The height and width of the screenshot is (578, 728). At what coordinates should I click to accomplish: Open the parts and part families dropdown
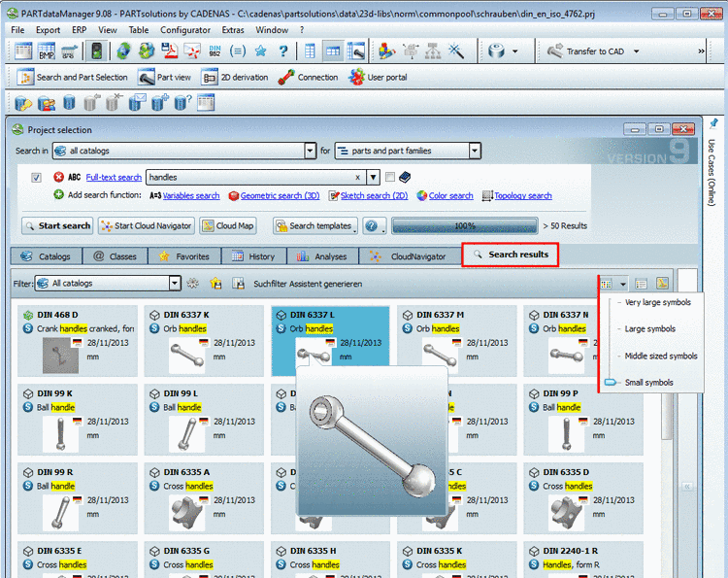[474, 151]
